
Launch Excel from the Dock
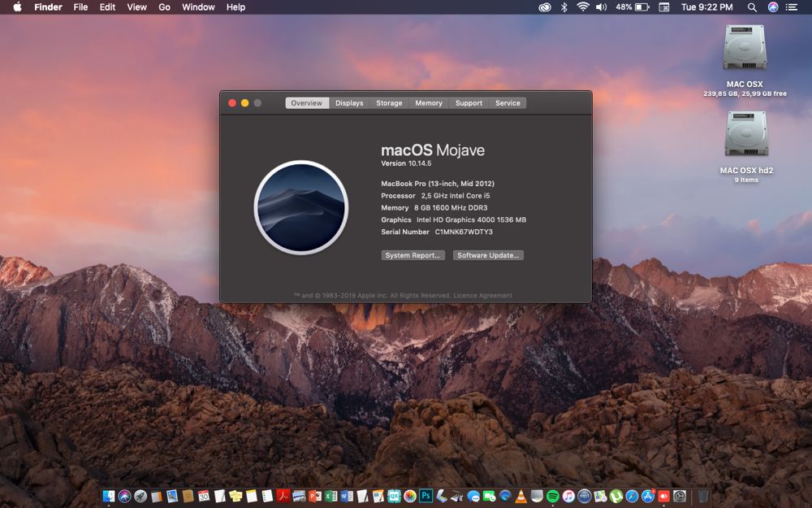pyautogui.click(x=331, y=496)
